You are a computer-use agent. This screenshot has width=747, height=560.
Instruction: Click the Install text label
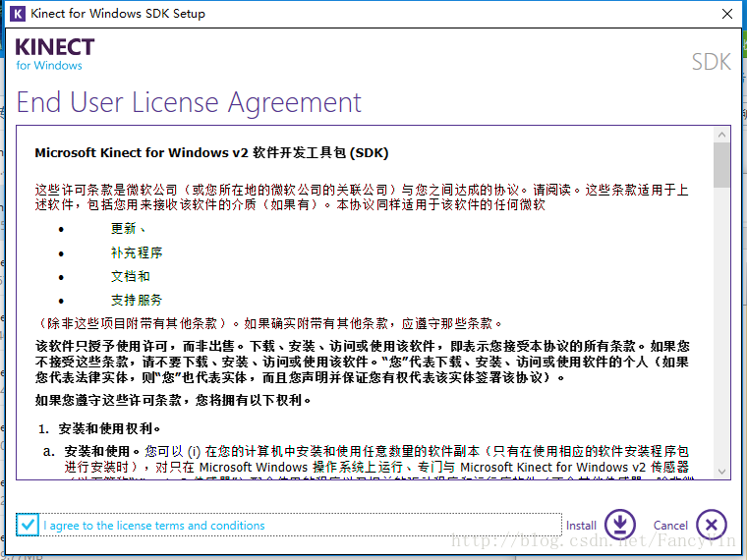pyautogui.click(x=581, y=526)
